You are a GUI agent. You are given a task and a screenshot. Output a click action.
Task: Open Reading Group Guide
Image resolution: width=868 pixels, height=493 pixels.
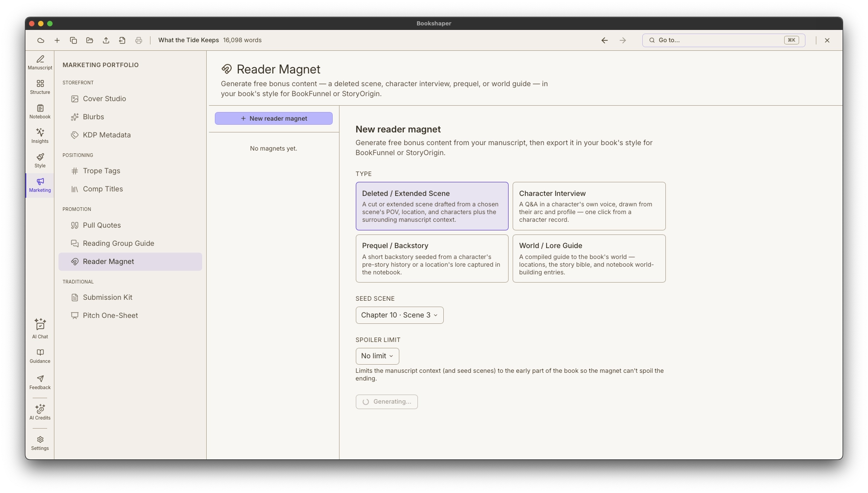pos(130,244)
